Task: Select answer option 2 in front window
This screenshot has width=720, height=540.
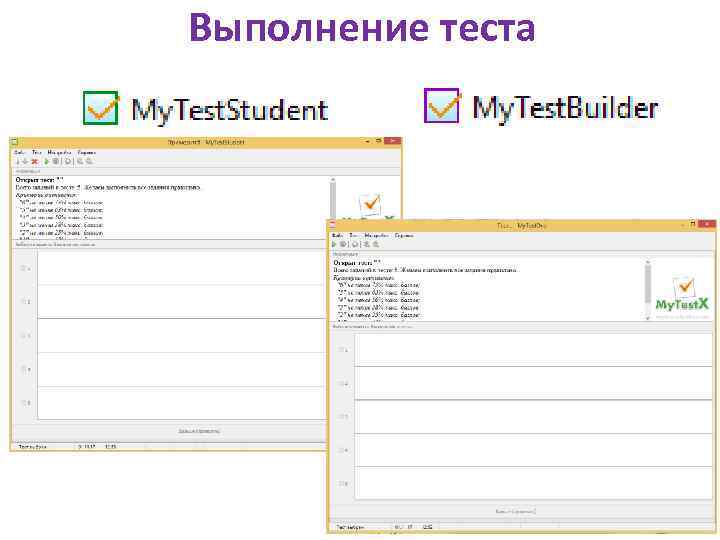Action: point(343,383)
